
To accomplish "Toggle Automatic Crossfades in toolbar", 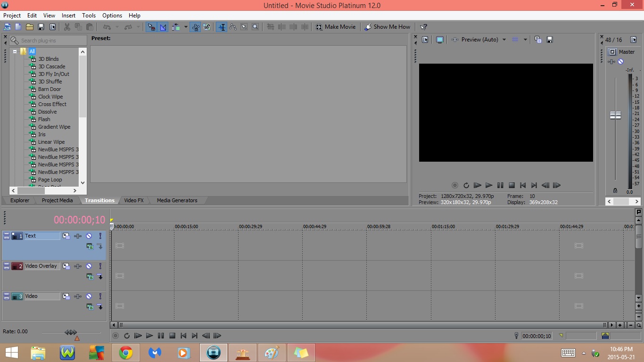I will (x=163, y=27).
